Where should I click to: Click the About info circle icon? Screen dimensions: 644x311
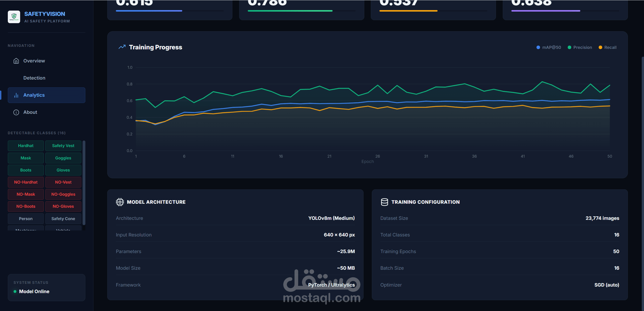[x=16, y=112]
